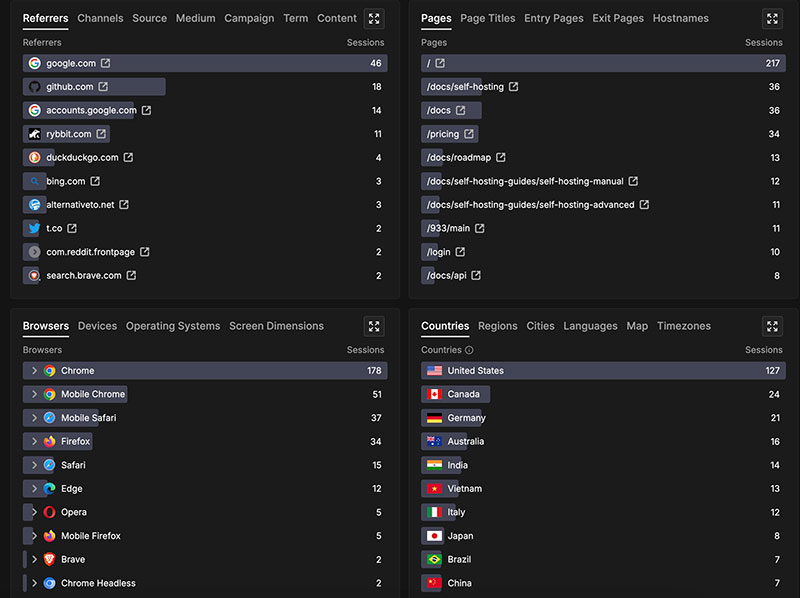This screenshot has height=598, width=800.
Task: Switch to the Term tab
Action: click(295, 18)
